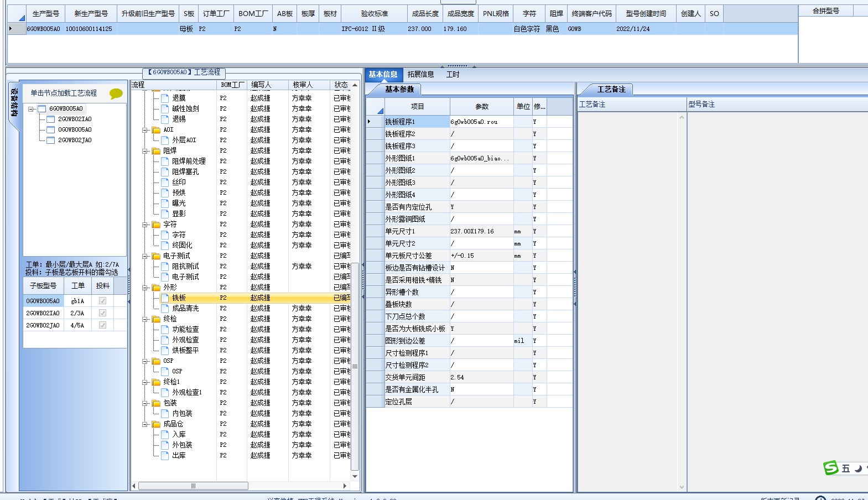The image size is (868, 500).
Task: Click the document icon beside 碱性蚀刻
Action: (x=165, y=108)
